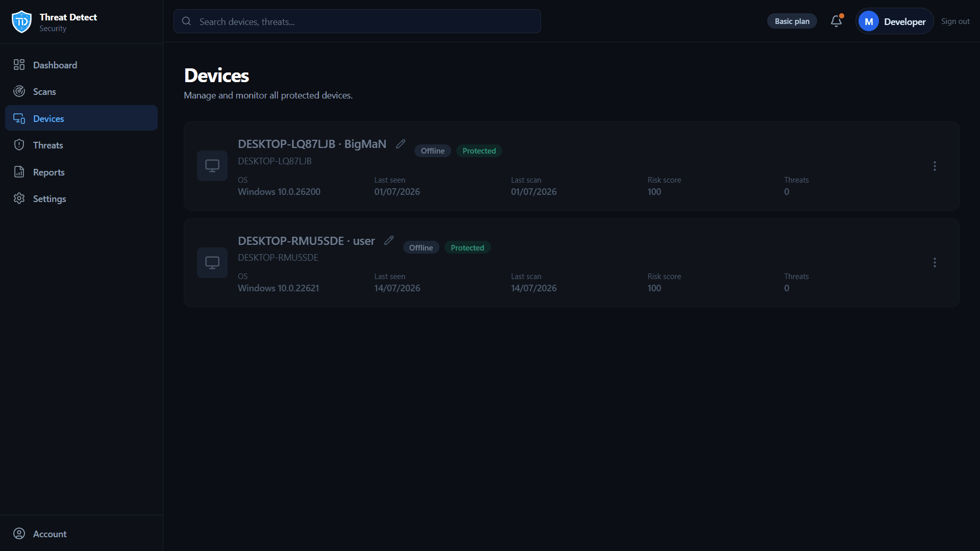Select the Threats menu item
Screen dimensions: 980x551
81,145
